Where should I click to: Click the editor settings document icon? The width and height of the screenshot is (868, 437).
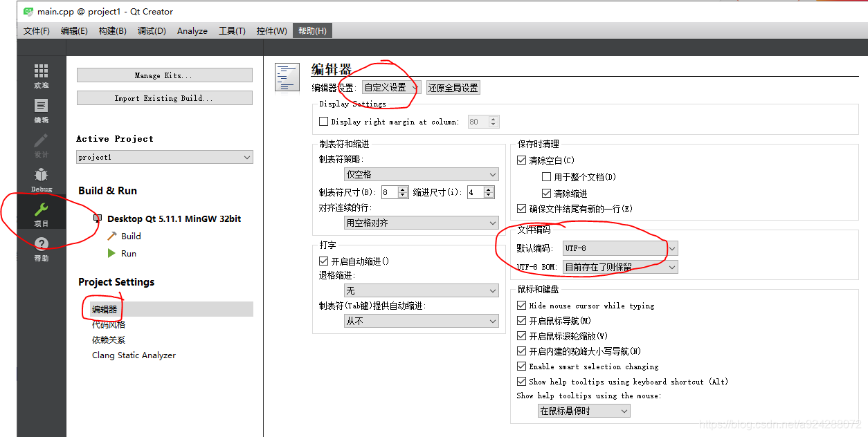[287, 77]
